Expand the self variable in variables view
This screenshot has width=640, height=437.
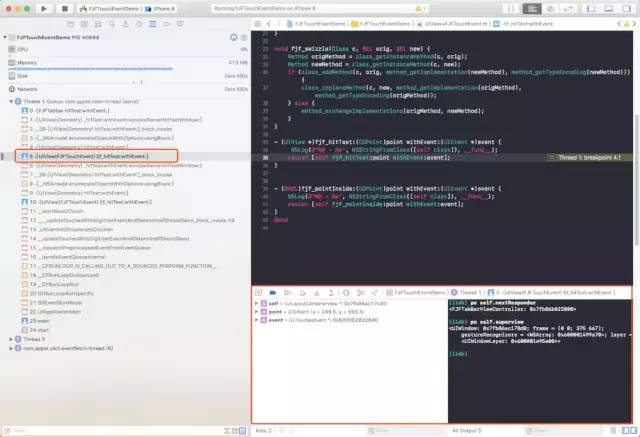257,302
